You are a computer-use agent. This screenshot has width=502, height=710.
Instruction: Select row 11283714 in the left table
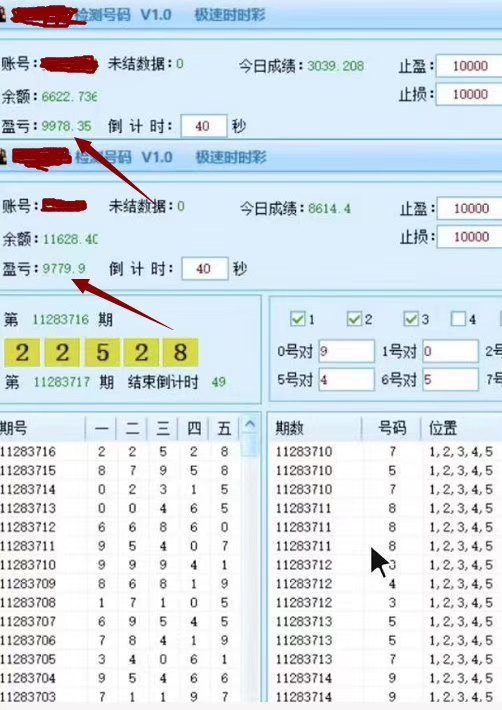point(120,489)
